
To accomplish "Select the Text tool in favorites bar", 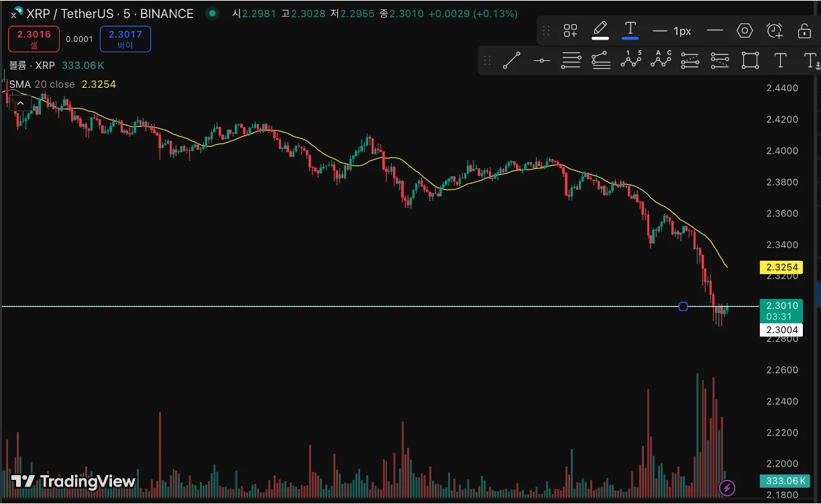I will 780,60.
